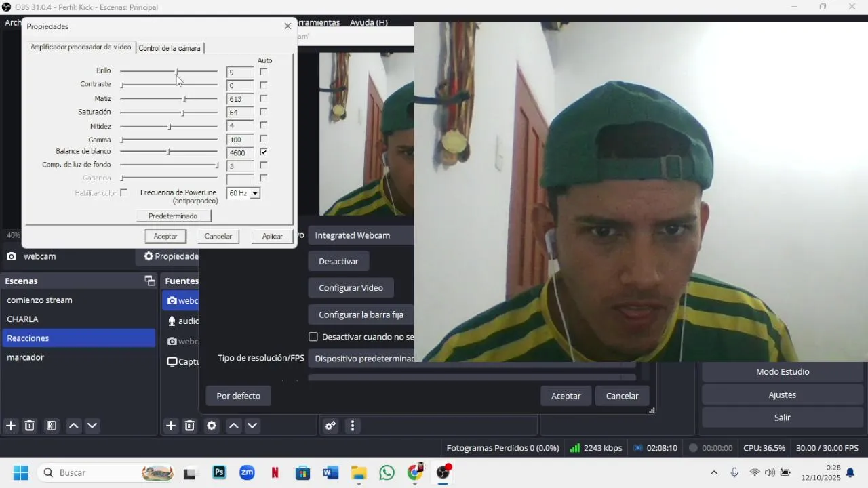This screenshot has height=488, width=868.
Task: Switch to Control de la cámara tab
Action: pyautogui.click(x=170, y=48)
